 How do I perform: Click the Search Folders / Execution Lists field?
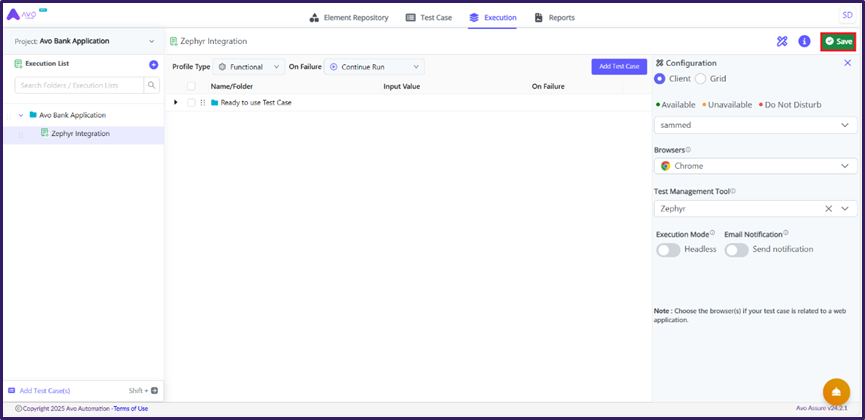coord(78,86)
